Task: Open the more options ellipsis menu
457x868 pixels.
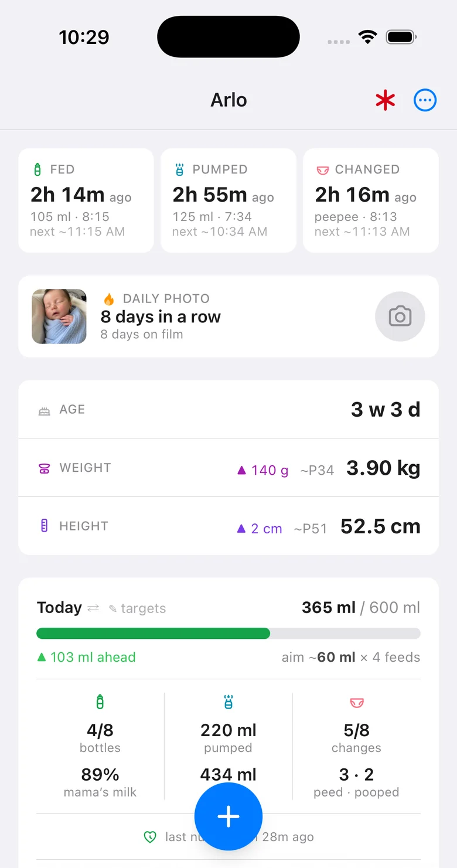Action: (x=425, y=100)
